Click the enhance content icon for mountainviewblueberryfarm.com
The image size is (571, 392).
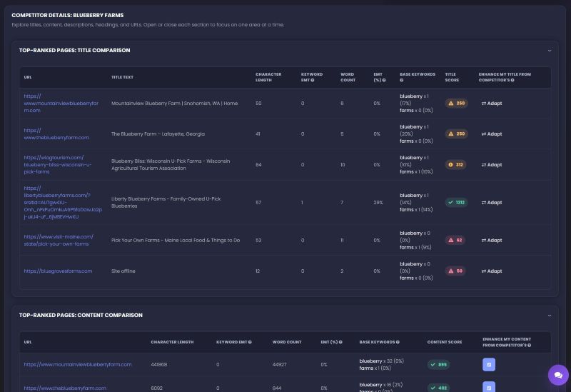tap(489, 364)
